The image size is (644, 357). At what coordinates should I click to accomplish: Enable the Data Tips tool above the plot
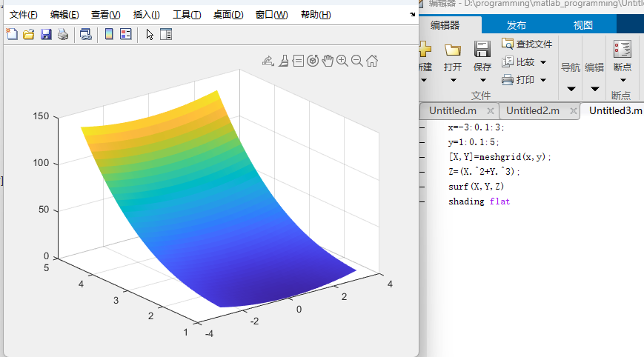point(298,61)
